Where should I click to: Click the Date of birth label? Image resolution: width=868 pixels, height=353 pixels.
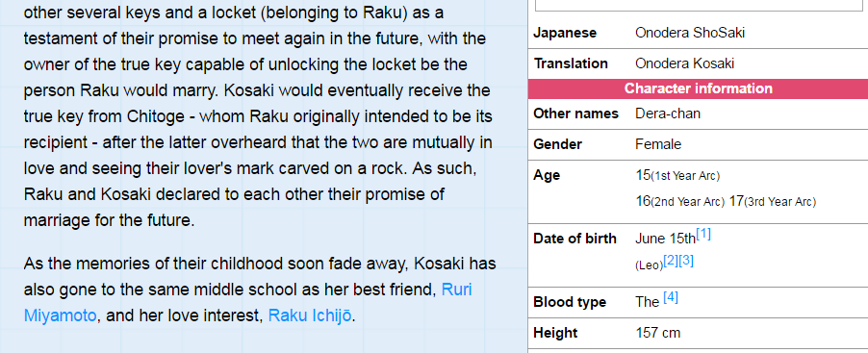click(x=574, y=239)
